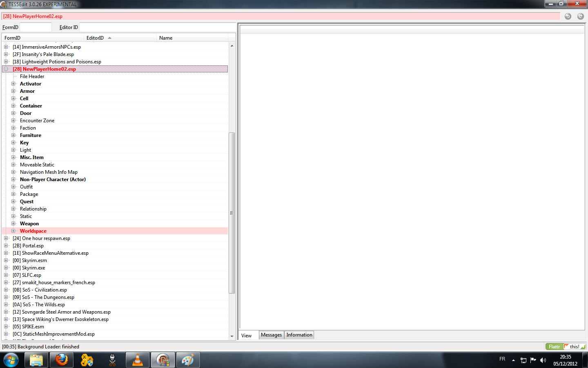588x368 pixels.
Task: Click the Flattr button
Action: (554, 347)
